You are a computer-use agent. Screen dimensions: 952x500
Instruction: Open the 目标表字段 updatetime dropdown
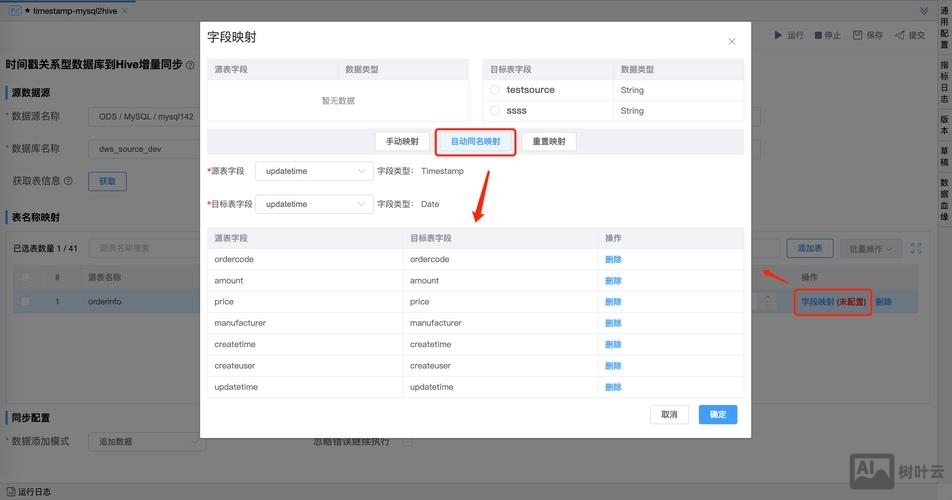pos(314,204)
